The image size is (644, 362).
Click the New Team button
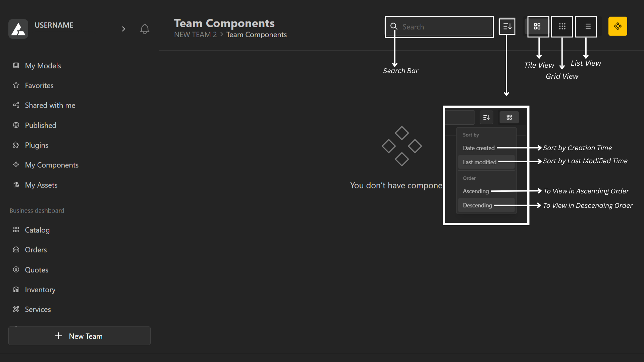tap(79, 336)
